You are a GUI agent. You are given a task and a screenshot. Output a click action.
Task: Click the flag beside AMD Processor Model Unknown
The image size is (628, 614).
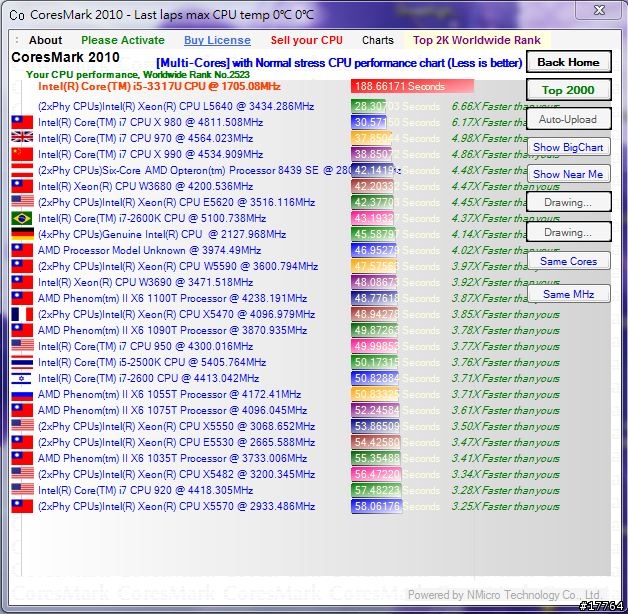[x=22, y=250]
